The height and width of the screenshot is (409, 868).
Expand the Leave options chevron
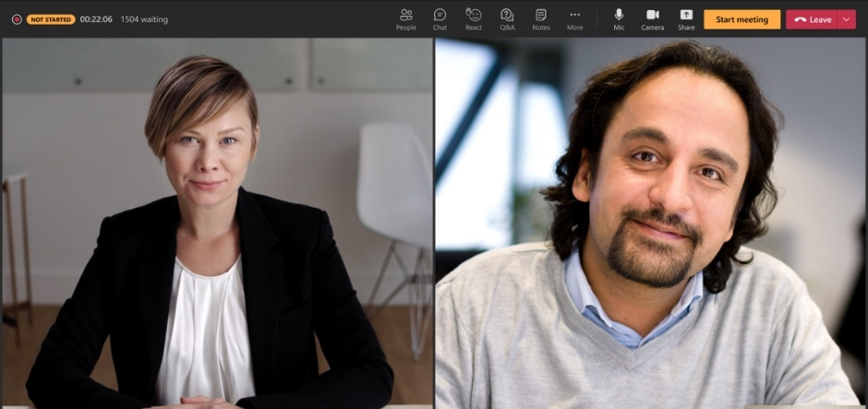point(846,19)
